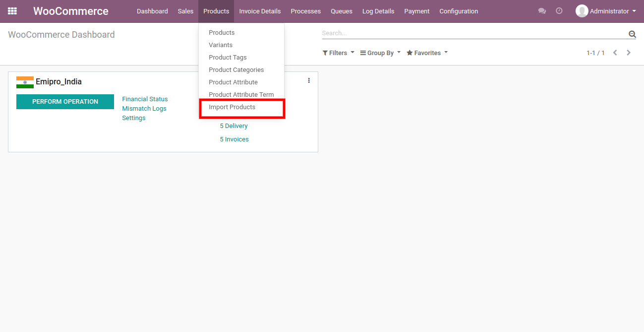Click the PERFORM OPERATION button
The image size is (644, 332).
65,102
